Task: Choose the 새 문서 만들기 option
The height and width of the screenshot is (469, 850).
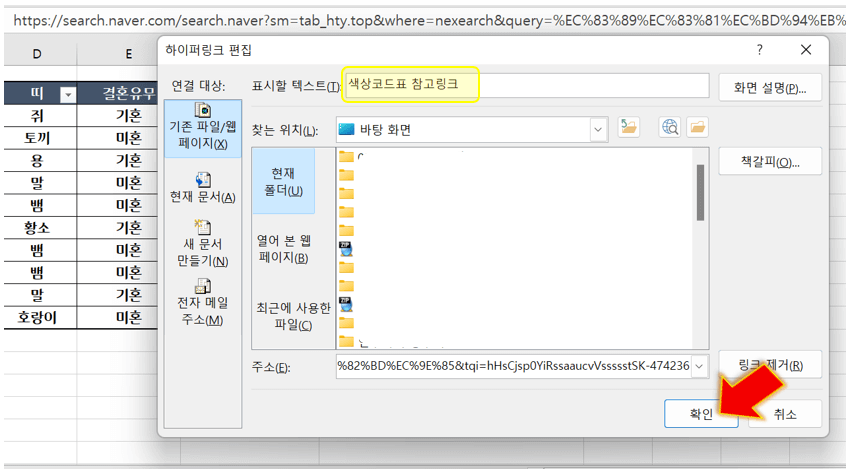Action: tap(203, 243)
